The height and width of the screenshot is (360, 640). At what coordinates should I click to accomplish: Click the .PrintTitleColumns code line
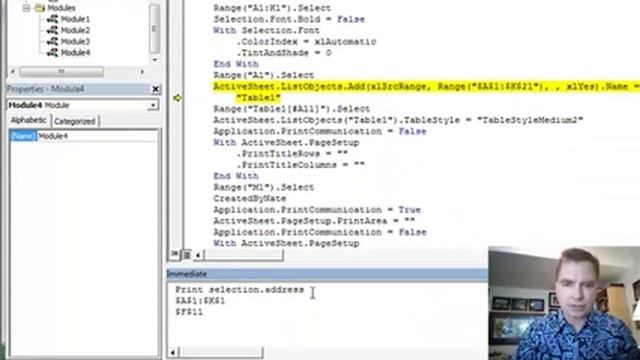[x=300, y=165]
